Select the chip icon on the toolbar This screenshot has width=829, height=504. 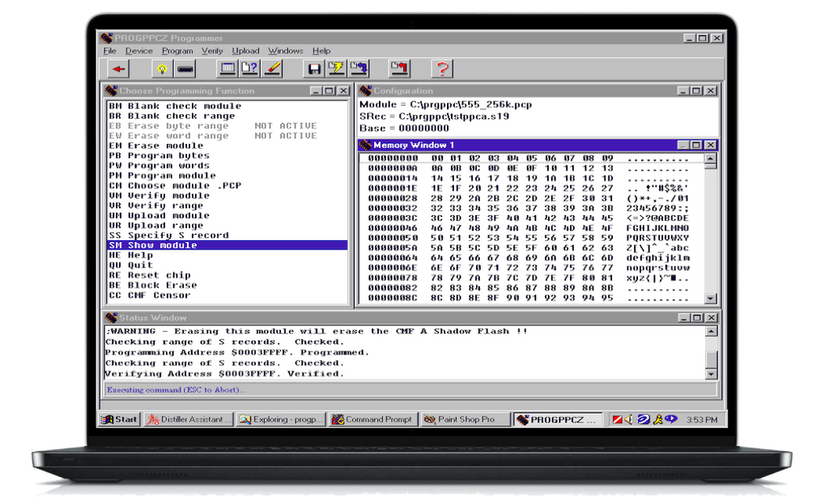(x=185, y=69)
